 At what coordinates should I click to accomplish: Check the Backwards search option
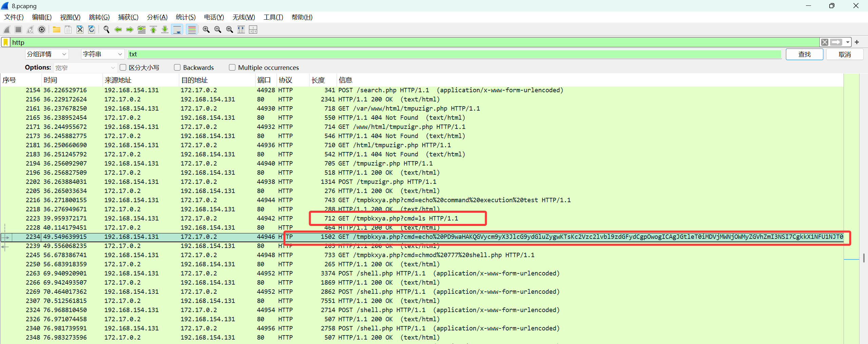pyautogui.click(x=177, y=68)
